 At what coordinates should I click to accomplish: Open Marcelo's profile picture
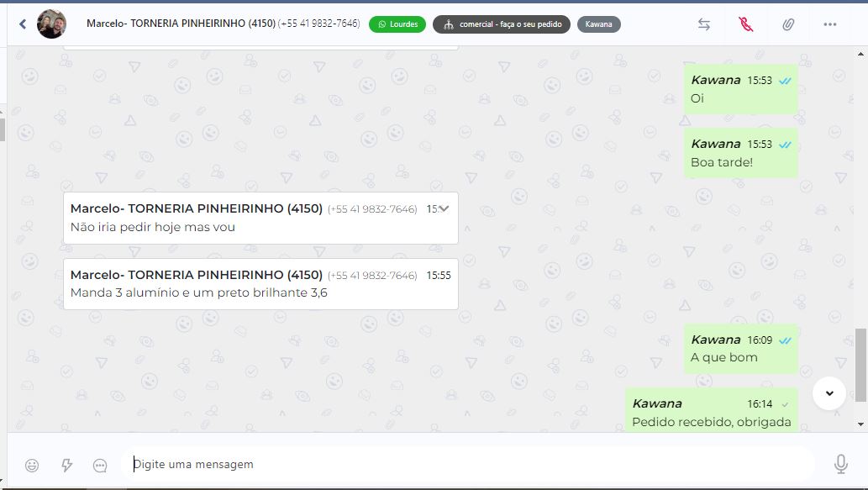(x=51, y=24)
